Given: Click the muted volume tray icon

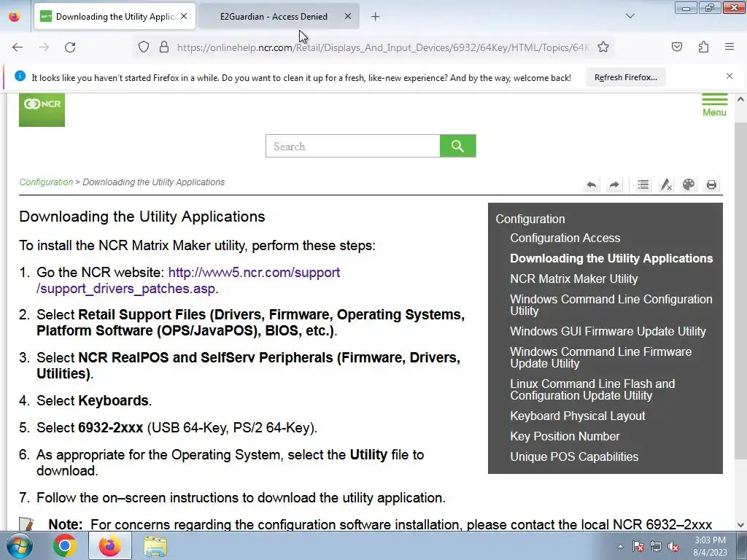Looking at the screenshot, I should (x=673, y=547).
